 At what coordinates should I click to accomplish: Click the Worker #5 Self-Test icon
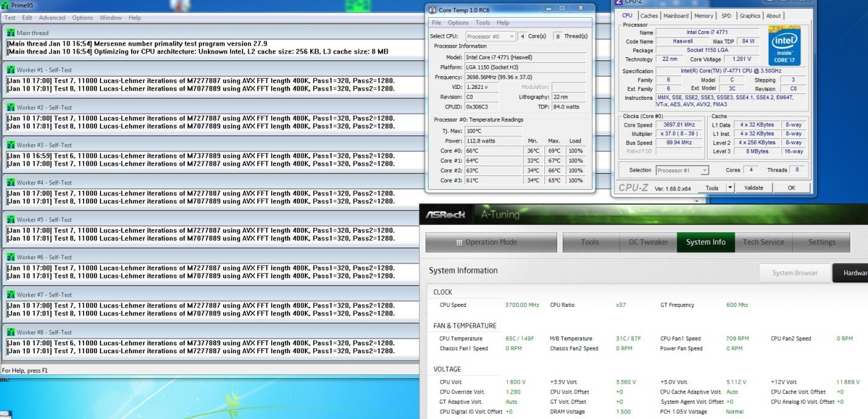[11, 220]
